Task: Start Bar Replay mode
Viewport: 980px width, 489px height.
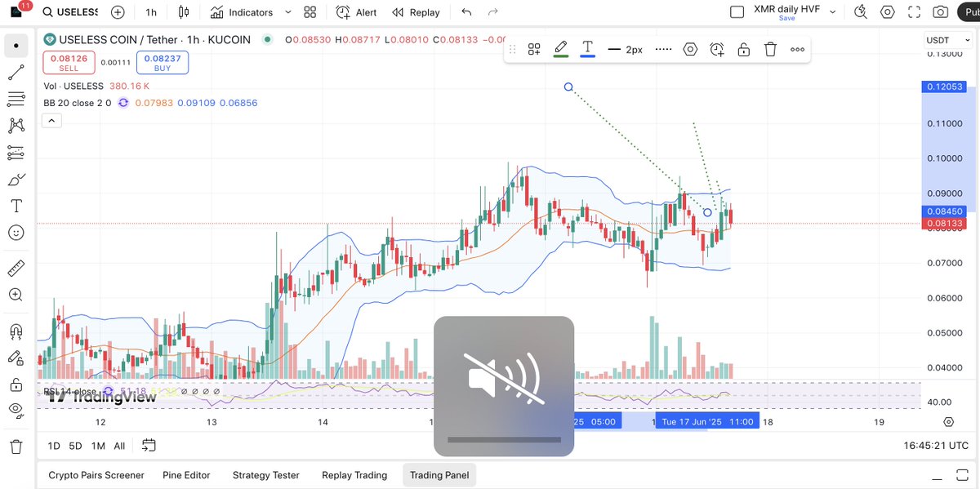Action: coord(416,12)
